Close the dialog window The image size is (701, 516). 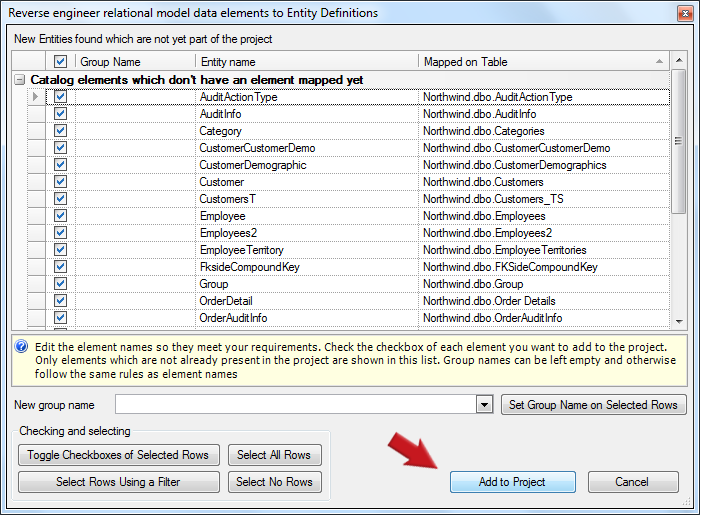click(x=684, y=13)
